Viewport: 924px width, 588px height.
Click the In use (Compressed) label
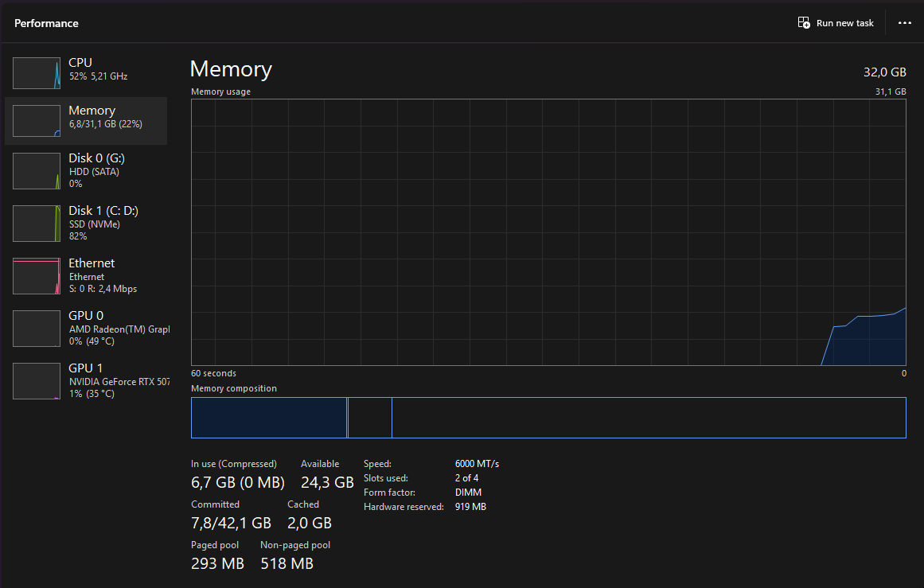click(234, 464)
